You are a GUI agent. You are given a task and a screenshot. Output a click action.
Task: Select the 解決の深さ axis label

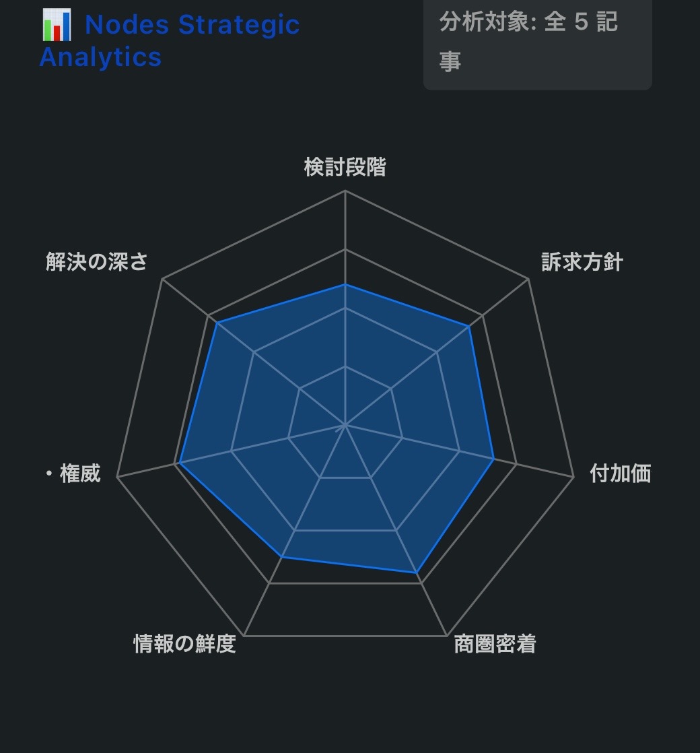(x=97, y=262)
